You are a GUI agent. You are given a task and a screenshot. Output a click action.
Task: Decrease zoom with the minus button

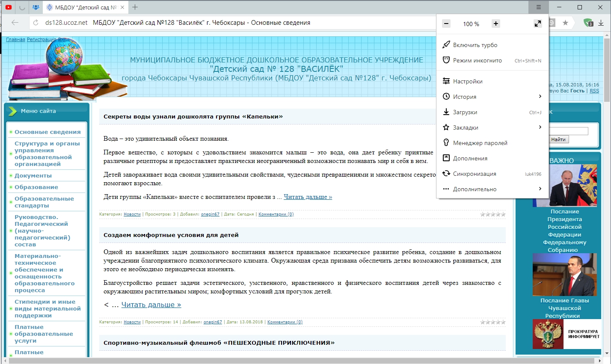[x=446, y=24]
